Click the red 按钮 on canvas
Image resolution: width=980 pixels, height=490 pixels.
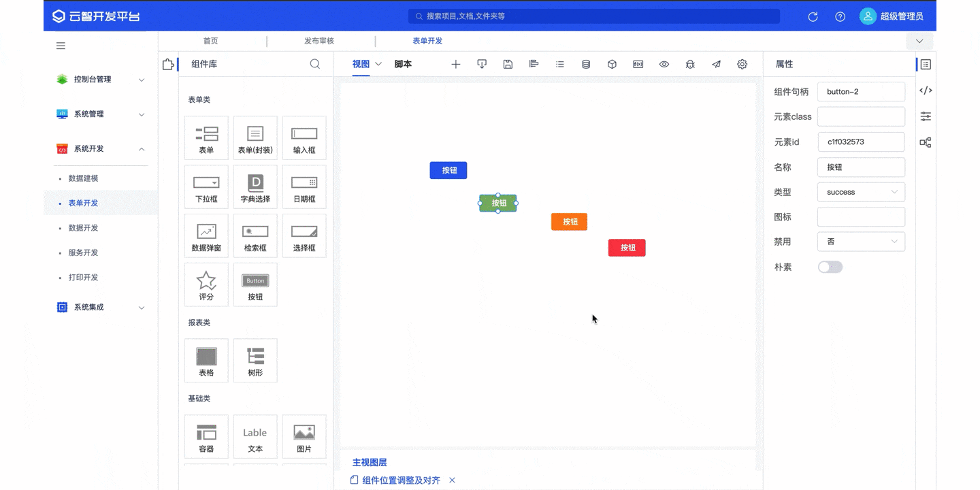pos(627,248)
